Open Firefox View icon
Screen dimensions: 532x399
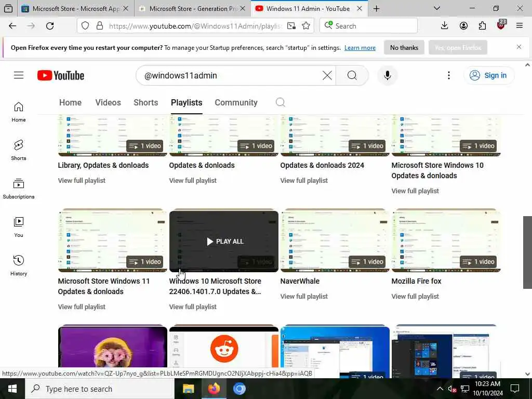pos(8,8)
